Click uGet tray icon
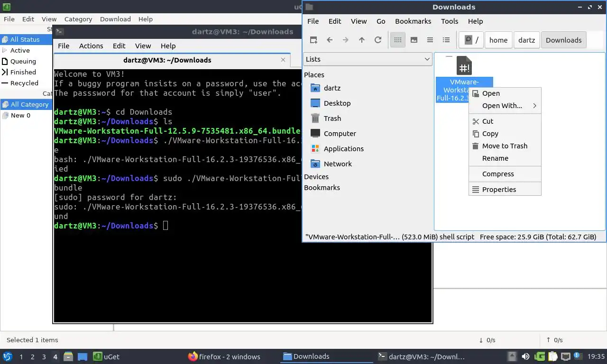The height and width of the screenshot is (364, 607). click(x=540, y=356)
